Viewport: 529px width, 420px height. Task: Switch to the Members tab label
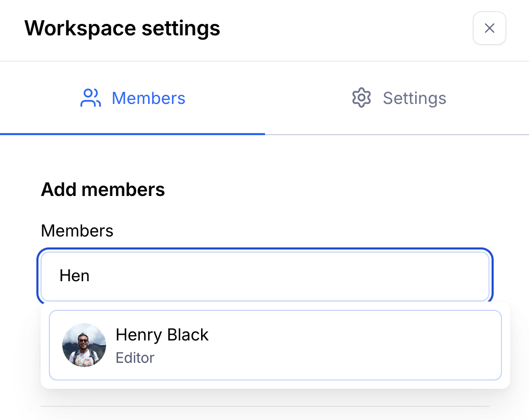149,98
